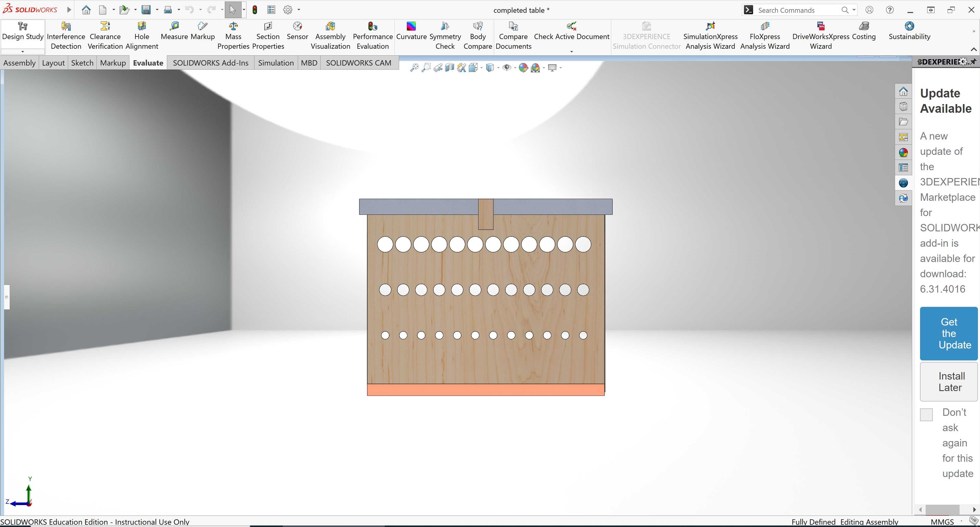The image size is (980, 527).
Task: Click the Appearances task pane icon
Action: [x=903, y=153]
